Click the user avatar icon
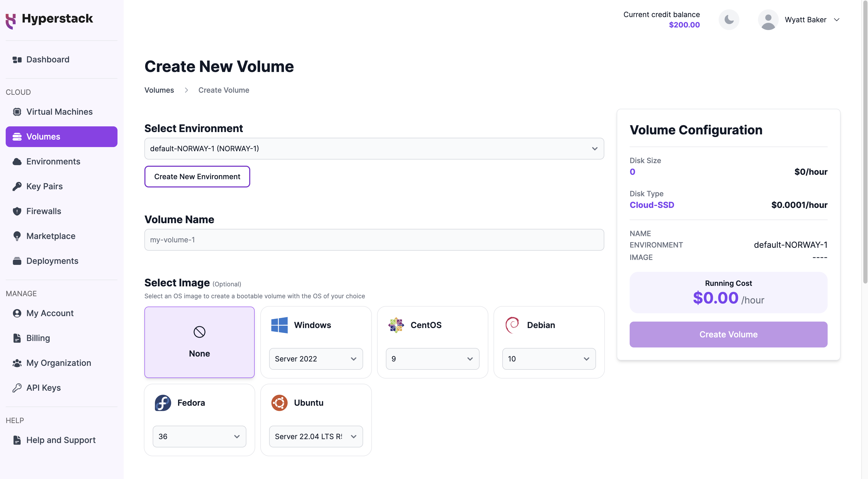This screenshot has width=868, height=479. pos(768,20)
